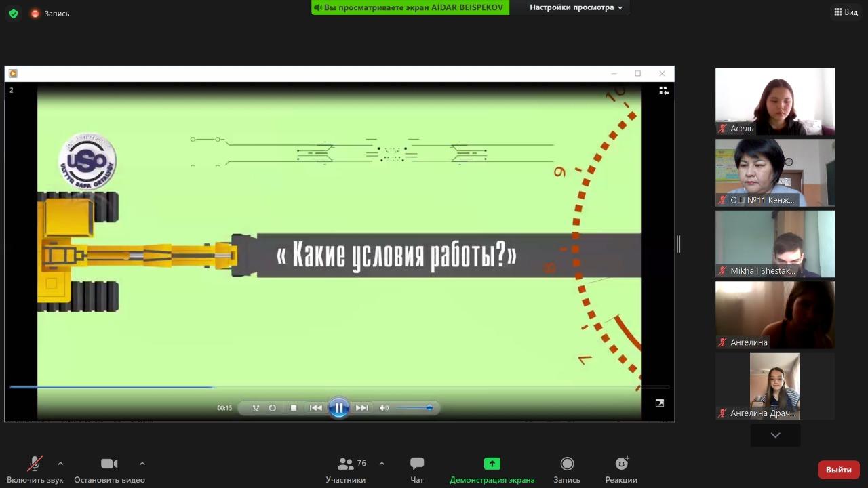Stop video using the camera icon
This screenshot has height=488, width=868.
pyautogui.click(x=109, y=464)
